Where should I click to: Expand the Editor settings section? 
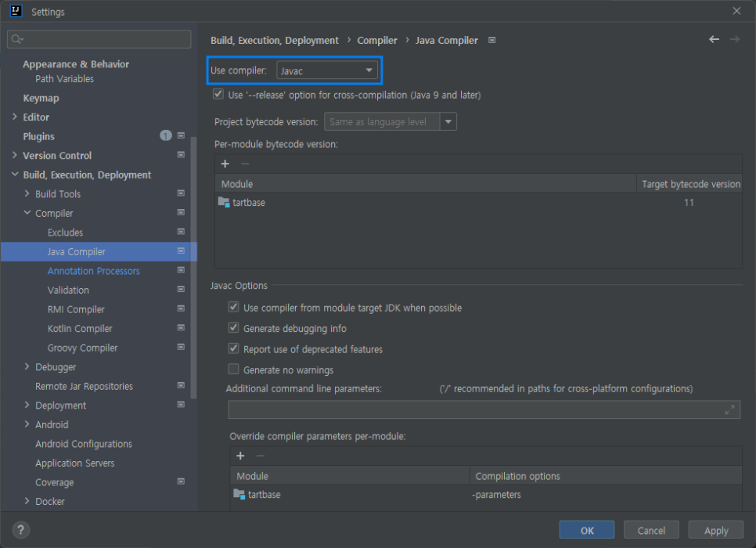click(14, 117)
